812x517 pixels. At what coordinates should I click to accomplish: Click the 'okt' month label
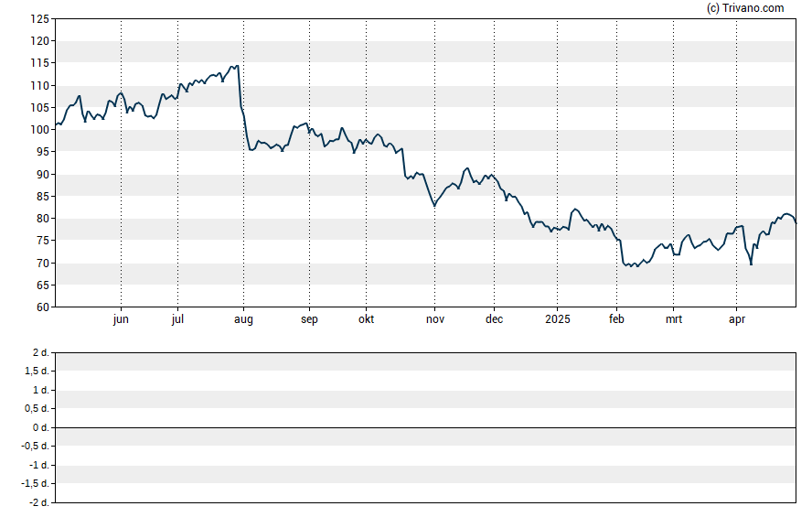coord(366,319)
